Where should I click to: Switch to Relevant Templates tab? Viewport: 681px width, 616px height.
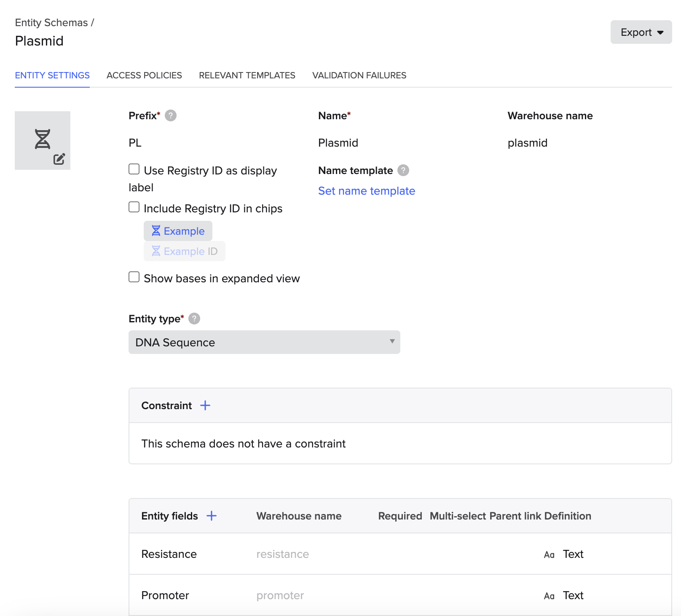247,75
